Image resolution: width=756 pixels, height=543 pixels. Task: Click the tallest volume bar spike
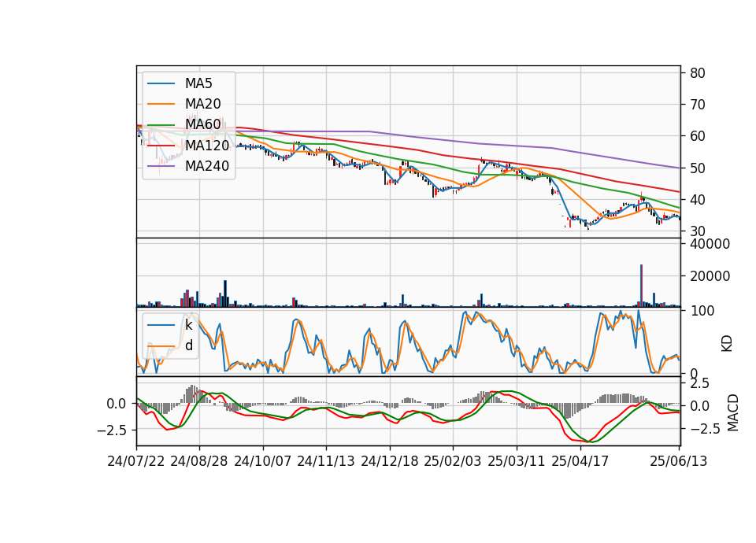641,285
